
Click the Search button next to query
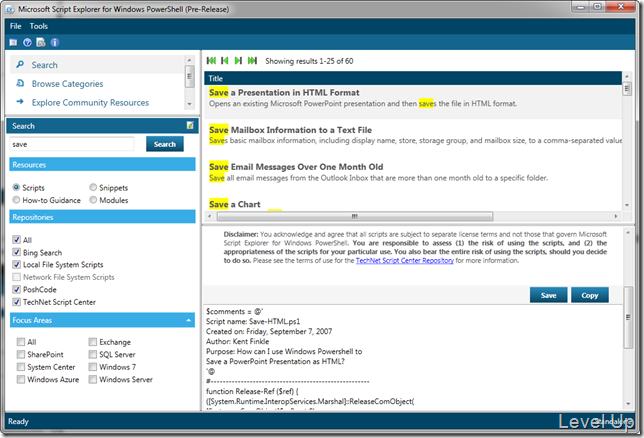pos(165,144)
